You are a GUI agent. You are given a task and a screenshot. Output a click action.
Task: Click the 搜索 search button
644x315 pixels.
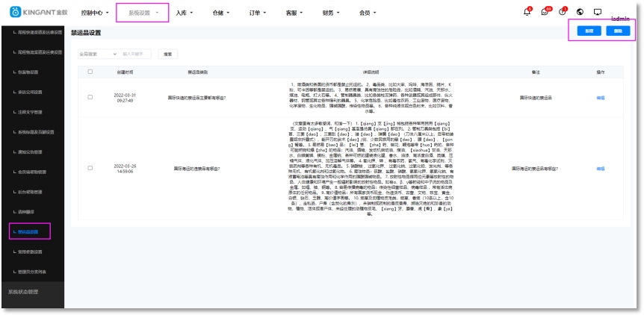(x=167, y=54)
